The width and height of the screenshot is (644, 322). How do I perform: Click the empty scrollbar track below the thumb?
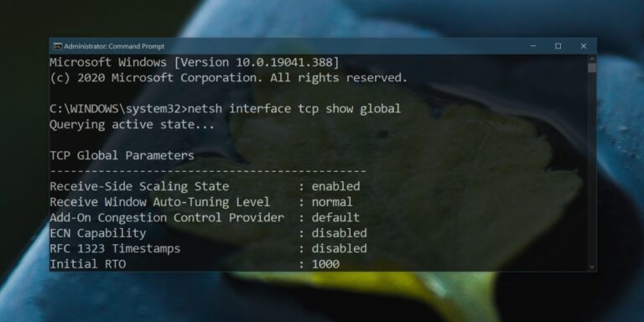pyautogui.click(x=592, y=169)
